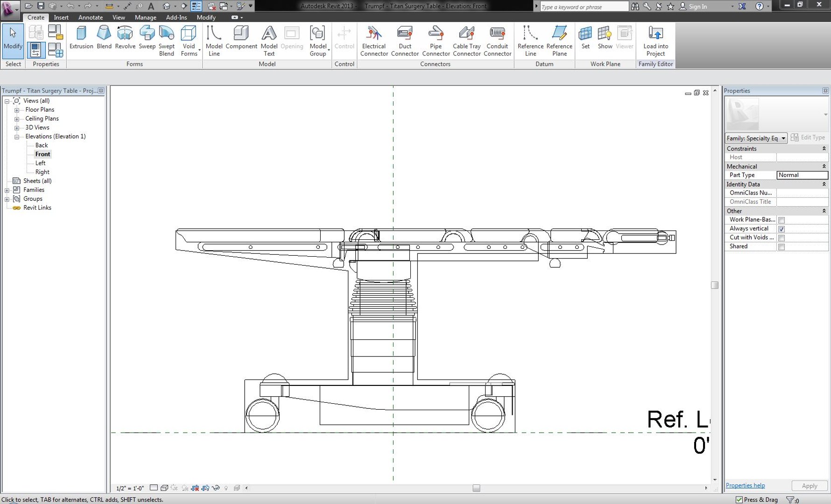Select the Sweep tool
This screenshot has width=831, height=504.
coord(147,37)
